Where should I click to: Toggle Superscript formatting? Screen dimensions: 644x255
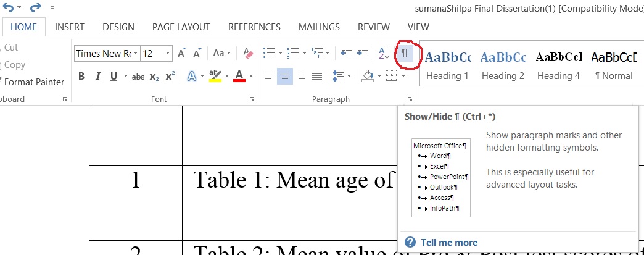[x=170, y=76]
